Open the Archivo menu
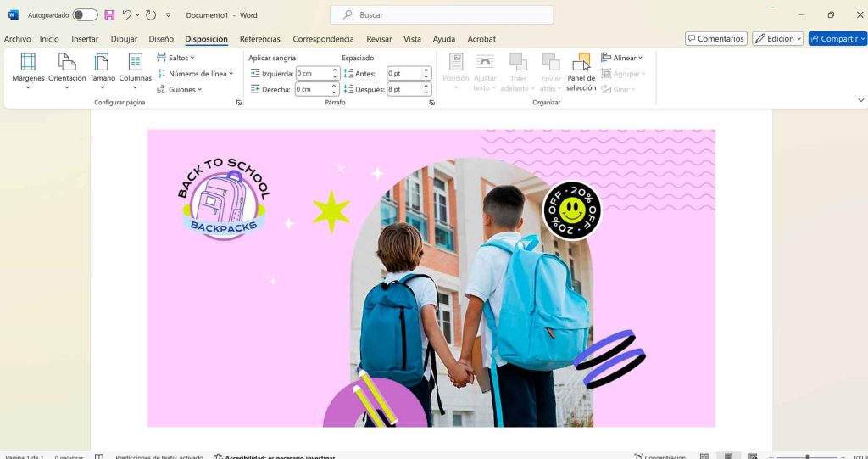Screen dimensions: 868x459 tap(17, 39)
